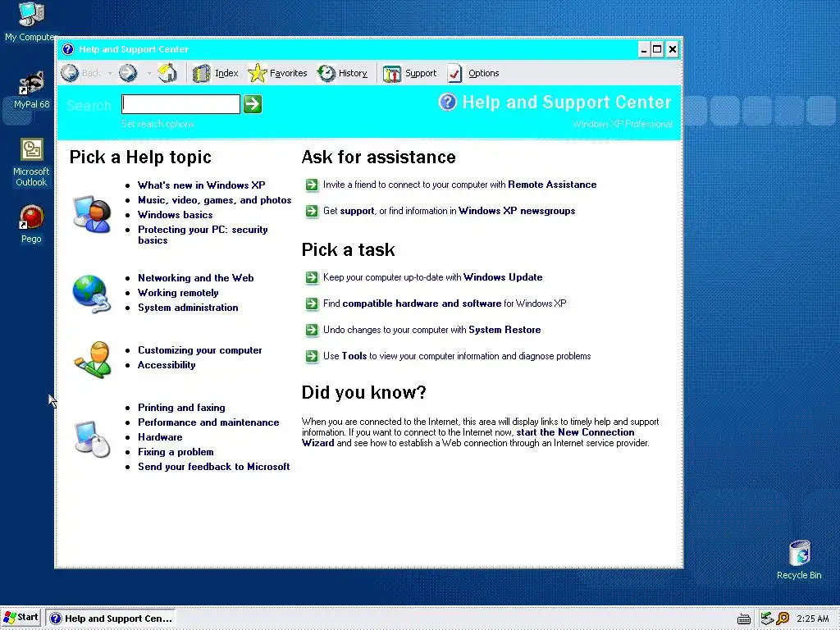Open the Tools link

click(354, 356)
